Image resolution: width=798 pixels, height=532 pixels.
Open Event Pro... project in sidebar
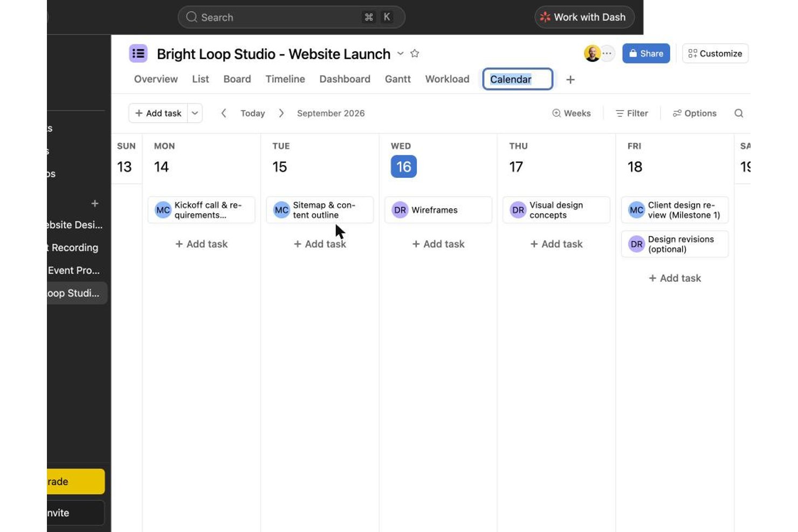pos(74,271)
